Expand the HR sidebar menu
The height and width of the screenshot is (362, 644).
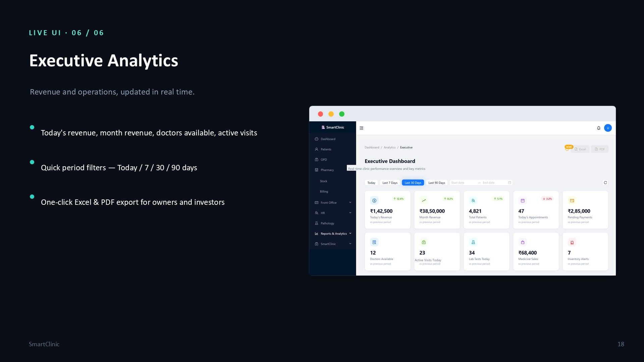(x=333, y=213)
